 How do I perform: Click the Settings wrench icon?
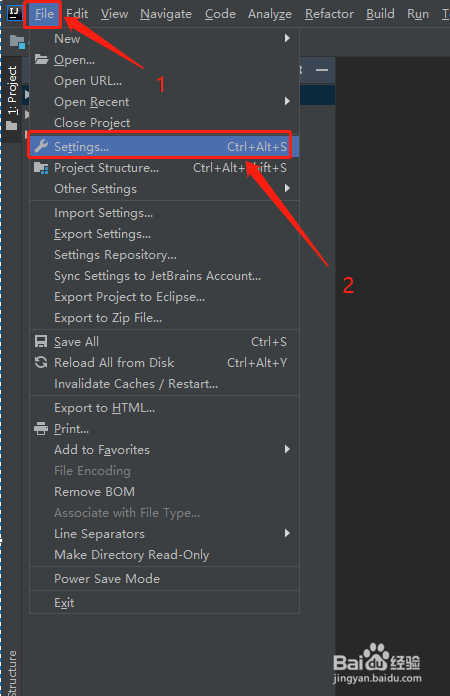(x=41, y=146)
